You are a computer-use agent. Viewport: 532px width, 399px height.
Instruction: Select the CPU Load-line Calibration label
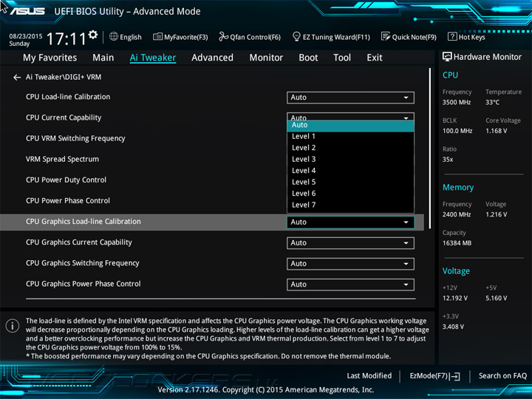tap(68, 97)
